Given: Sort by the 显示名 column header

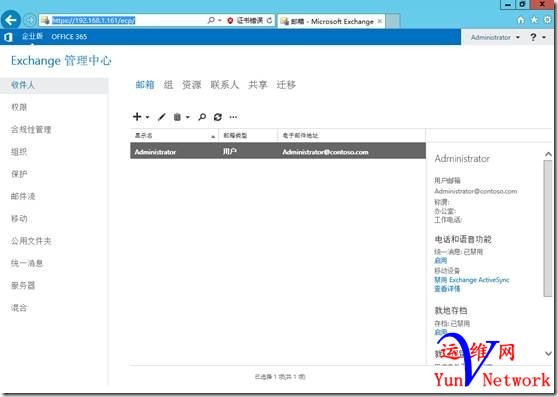Looking at the screenshot, I should coord(174,136).
